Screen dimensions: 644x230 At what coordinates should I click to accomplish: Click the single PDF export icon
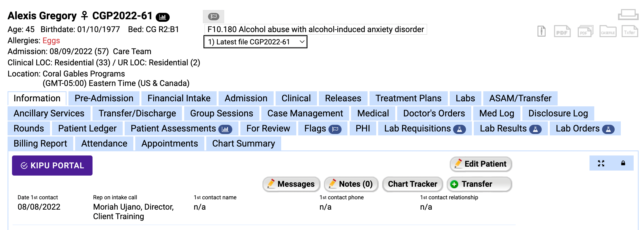pyautogui.click(x=562, y=31)
